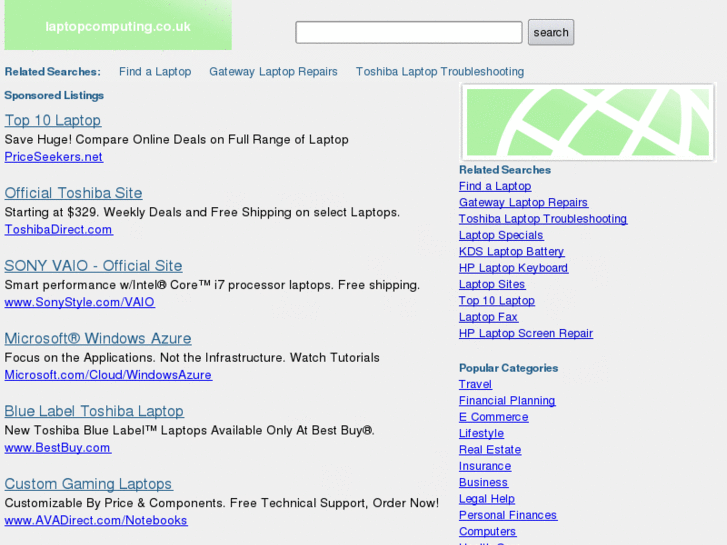This screenshot has height=545, width=727.
Task: Open the Custom Gaming Laptops listing
Action: click(89, 484)
